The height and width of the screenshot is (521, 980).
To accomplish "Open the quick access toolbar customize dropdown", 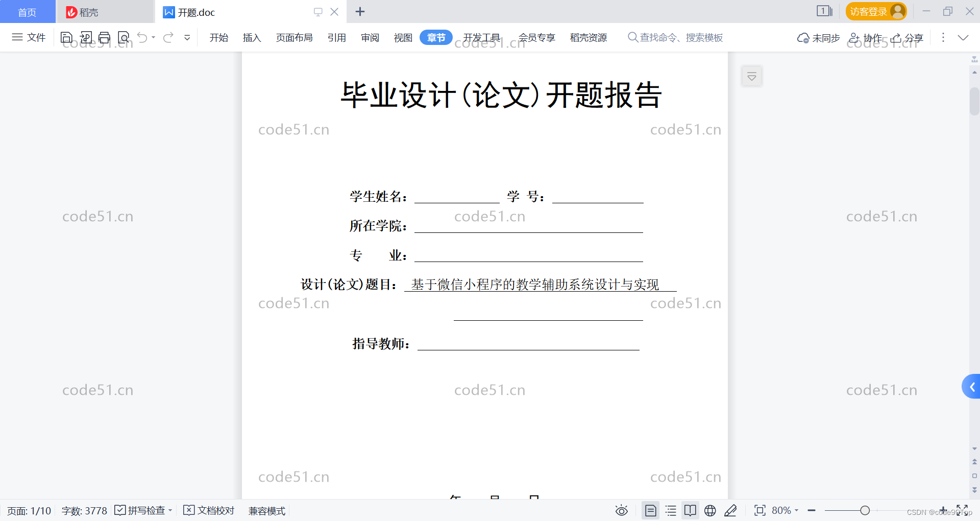I will [187, 37].
